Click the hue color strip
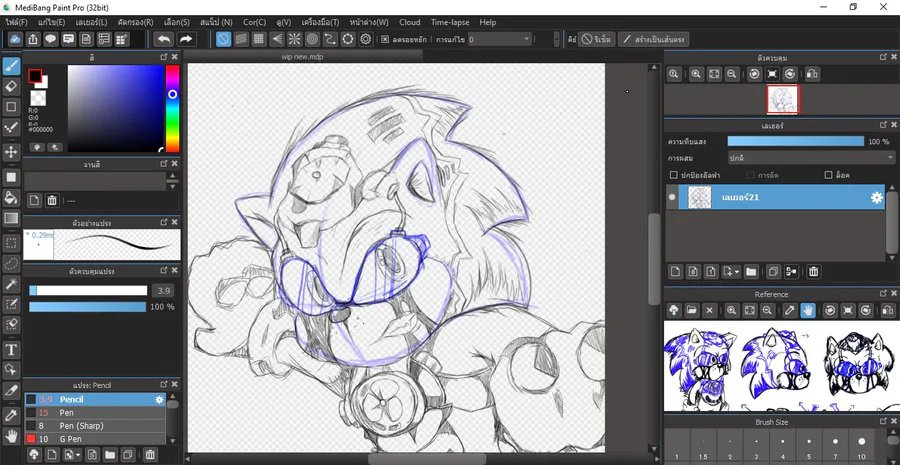Screen dimensions: 900x465 172,108
